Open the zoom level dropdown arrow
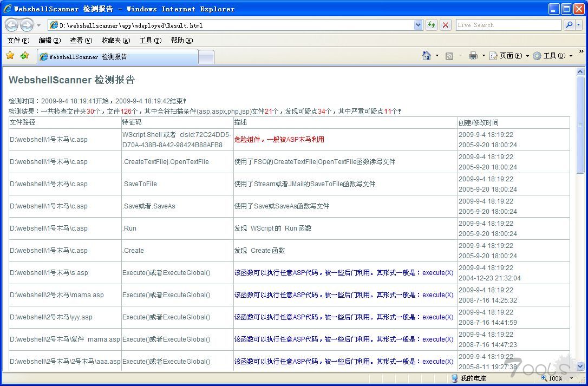 point(571,378)
